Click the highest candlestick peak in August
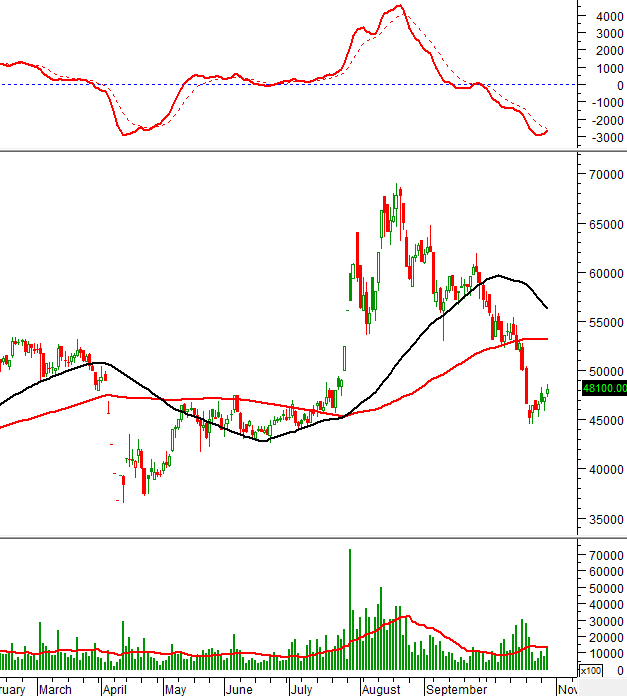 click(x=398, y=186)
